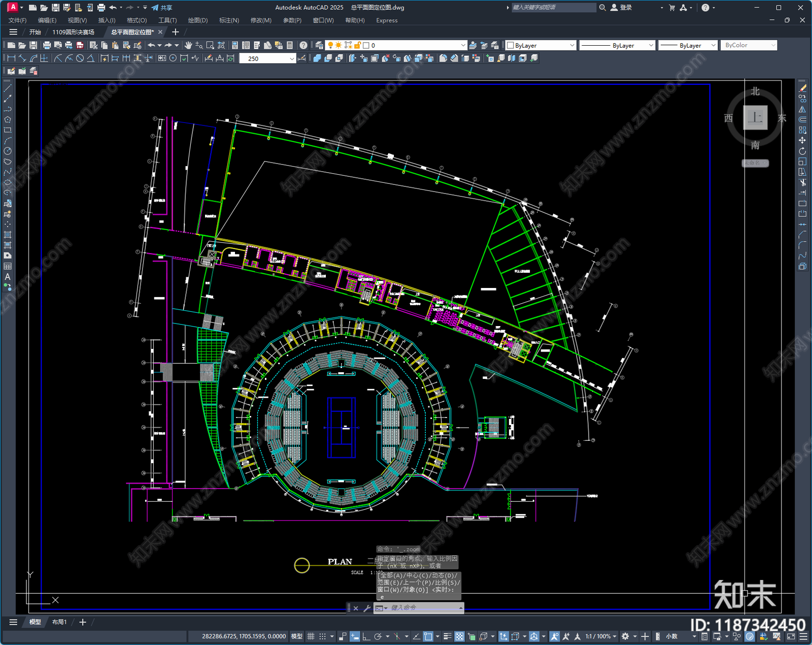812x645 pixels.
Task: Select the Hatch tool in draw toolbar
Action: pos(8,235)
